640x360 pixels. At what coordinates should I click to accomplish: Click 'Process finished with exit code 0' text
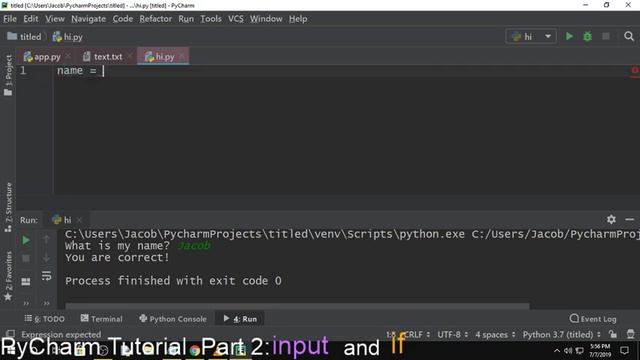(x=173, y=281)
